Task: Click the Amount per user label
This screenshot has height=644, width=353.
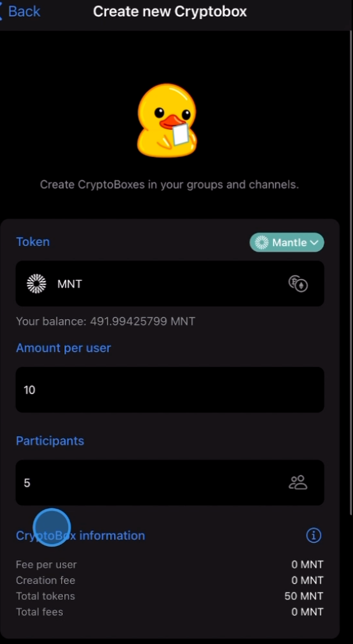Action: pos(63,348)
